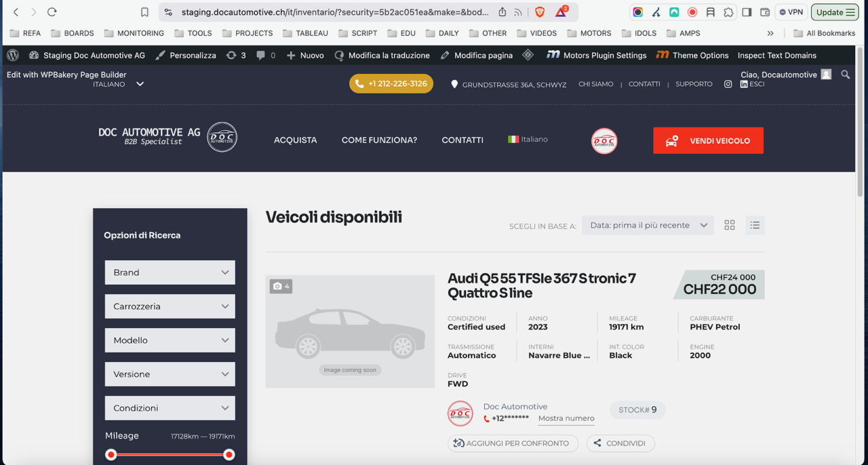The image size is (868, 465).
Task: Click the browser address bar URL
Action: [x=334, y=12]
